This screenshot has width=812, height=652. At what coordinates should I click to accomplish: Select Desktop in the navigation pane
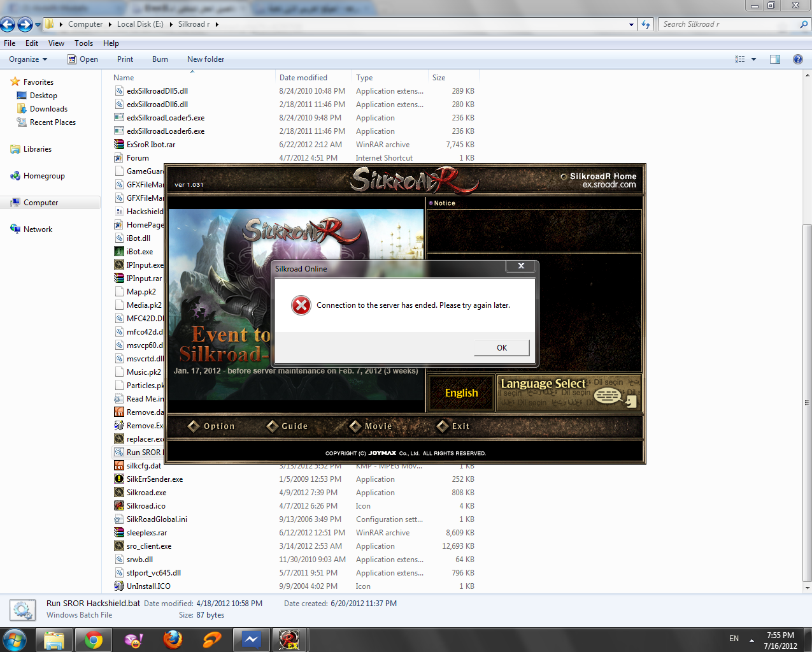pyautogui.click(x=43, y=96)
